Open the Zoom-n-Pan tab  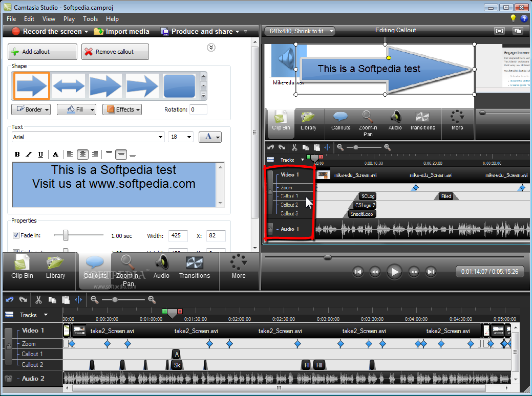(128, 271)
